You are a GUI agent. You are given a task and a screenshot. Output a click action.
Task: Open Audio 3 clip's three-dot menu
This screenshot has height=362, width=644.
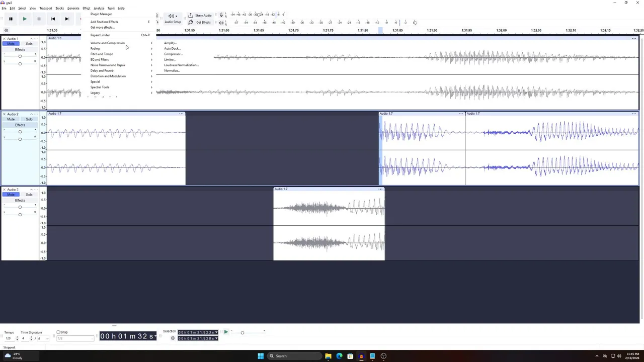tap(380, 189)
